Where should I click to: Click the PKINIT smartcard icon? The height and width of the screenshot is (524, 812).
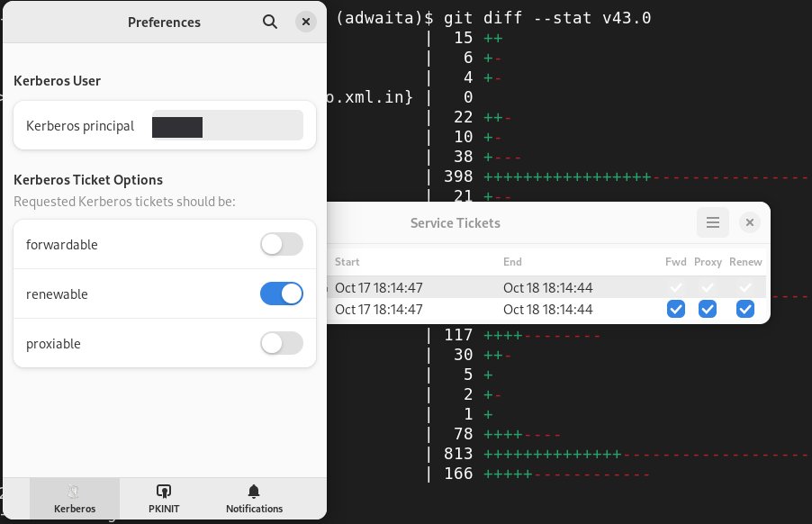[164, 492]
